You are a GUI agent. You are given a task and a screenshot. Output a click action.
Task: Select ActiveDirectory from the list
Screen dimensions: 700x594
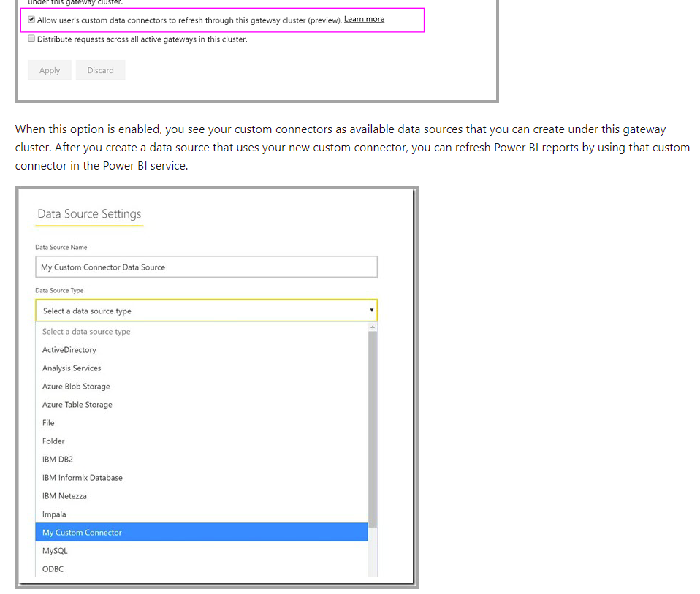click(x=202, y=350)
